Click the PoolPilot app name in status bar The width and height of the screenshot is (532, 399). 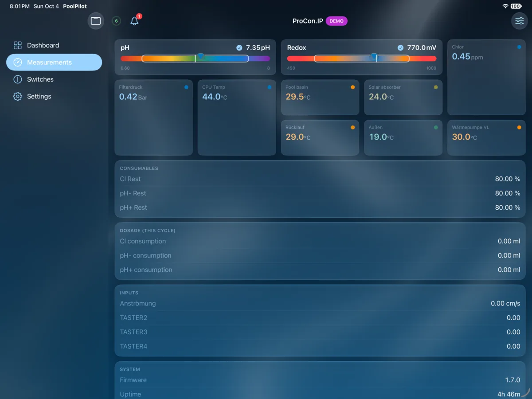(x=75, y=6)
